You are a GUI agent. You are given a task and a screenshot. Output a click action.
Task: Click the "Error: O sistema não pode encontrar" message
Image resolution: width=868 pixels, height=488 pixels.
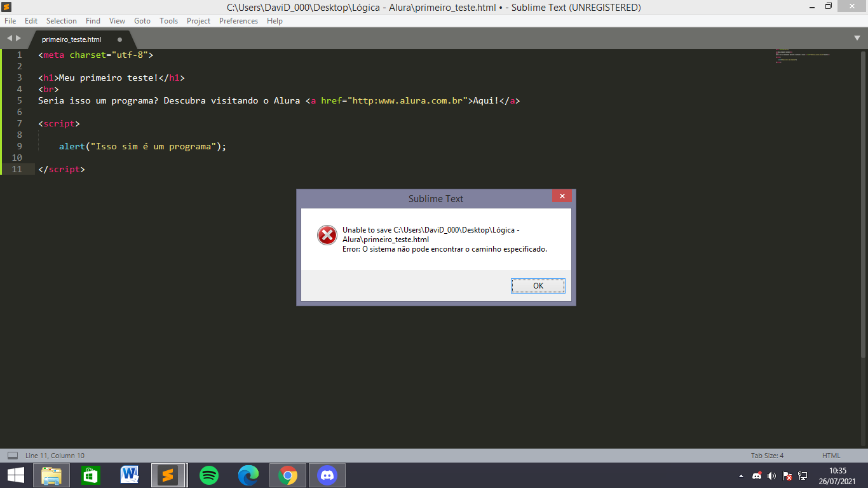444,249
